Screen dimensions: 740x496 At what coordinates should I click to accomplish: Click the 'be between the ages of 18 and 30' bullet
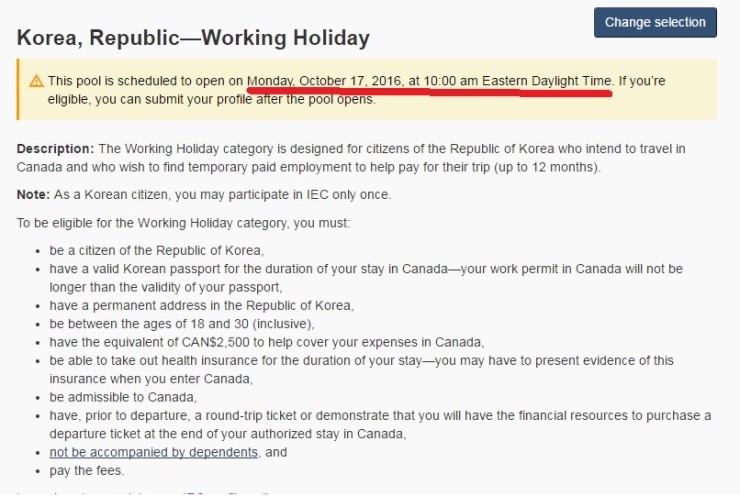click(x=182, y=324)
